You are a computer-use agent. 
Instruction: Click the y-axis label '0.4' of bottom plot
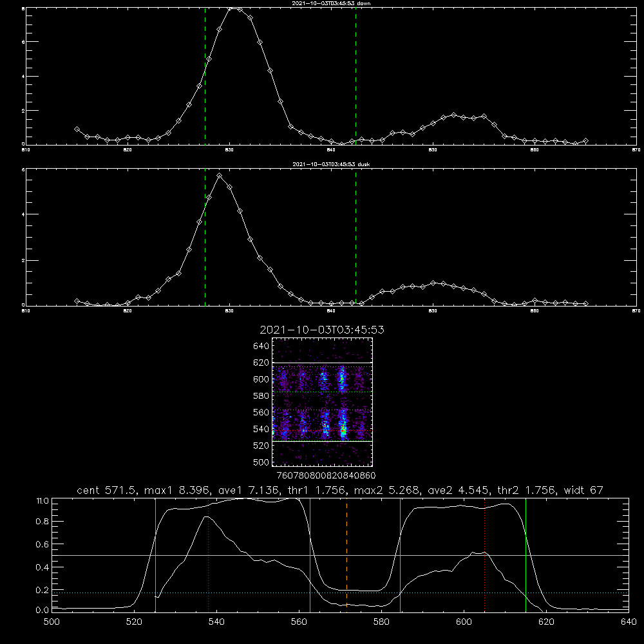[x=43, y=567]
